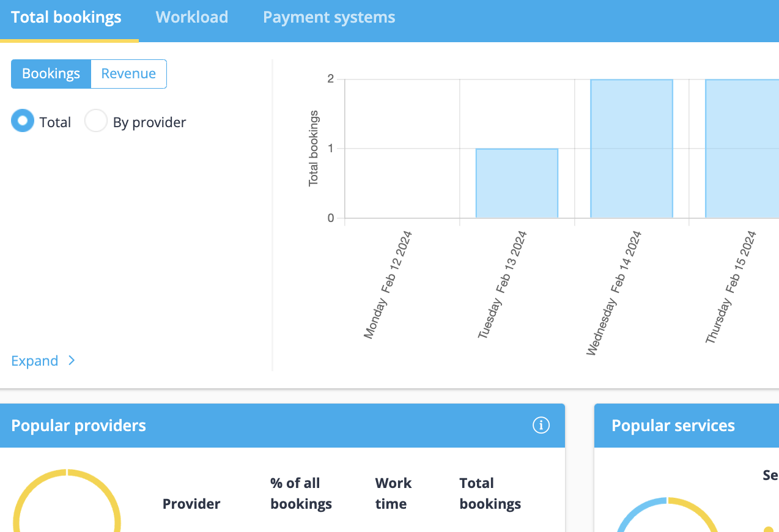Select the Total bookings tab
This screenshot has height=532, width=779.
(x=67, y=17)
